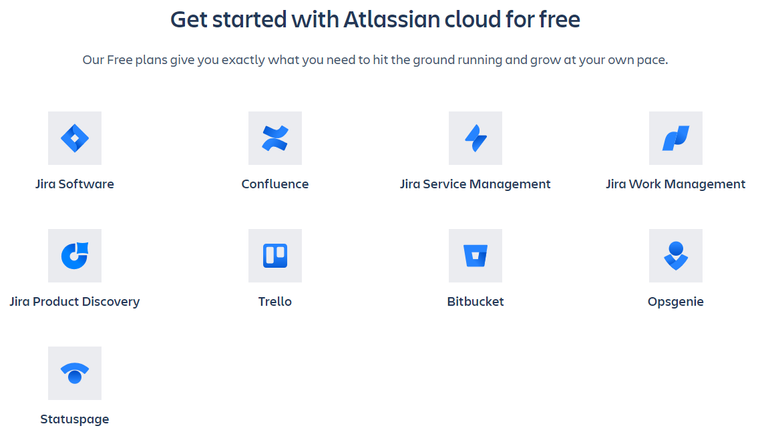Image resolution: width=760 pixels, height=438 pixels.
Task: Open the Jira Product Discovery icon
Action: pos(75,256)
